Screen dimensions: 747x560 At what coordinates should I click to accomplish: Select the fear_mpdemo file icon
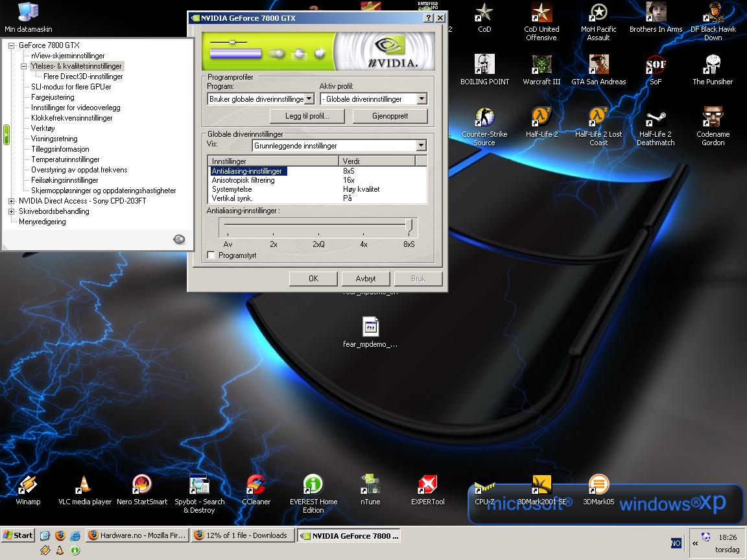click(370, 332)
